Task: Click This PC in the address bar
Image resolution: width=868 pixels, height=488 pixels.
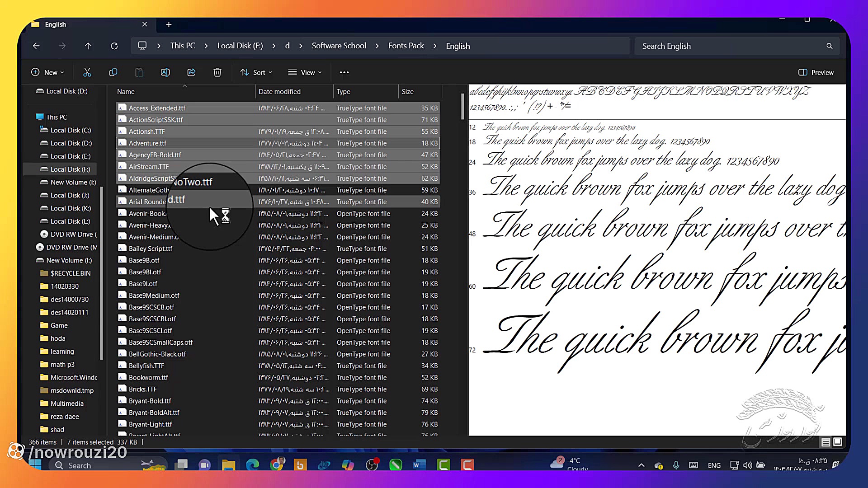Action: (183, 46)
